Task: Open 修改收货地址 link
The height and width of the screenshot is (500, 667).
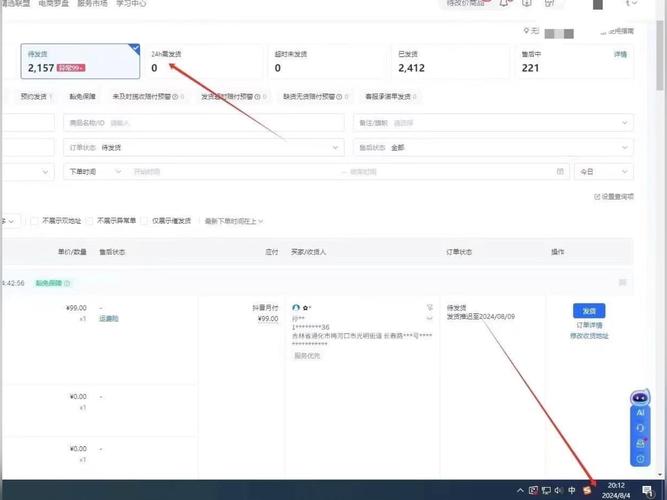Action: pos(589,336)
